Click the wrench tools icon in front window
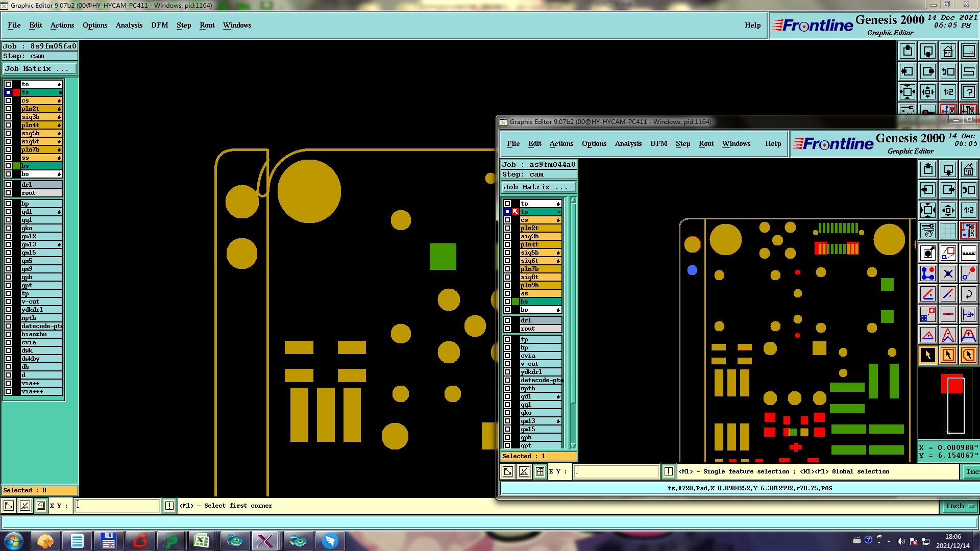 coord(928,231)
